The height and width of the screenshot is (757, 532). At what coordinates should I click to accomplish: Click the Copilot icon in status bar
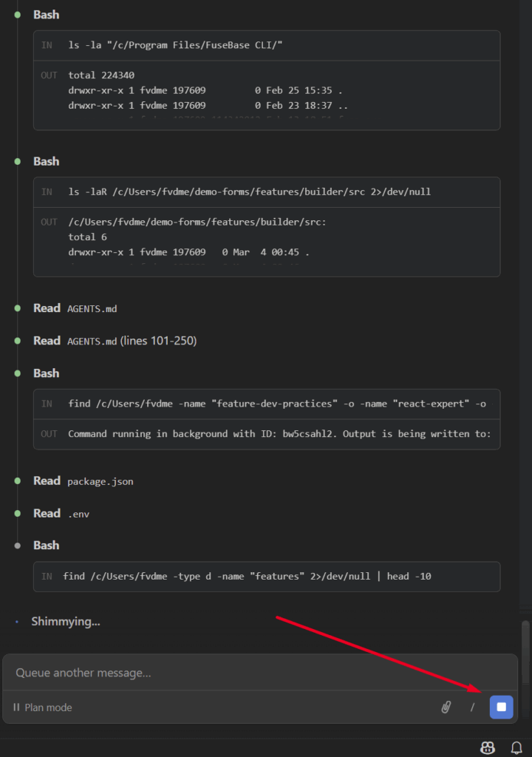(488, 747)
